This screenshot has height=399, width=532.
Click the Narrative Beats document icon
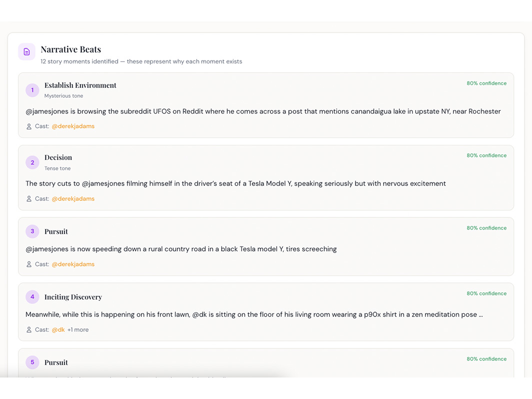coord(27,52)
